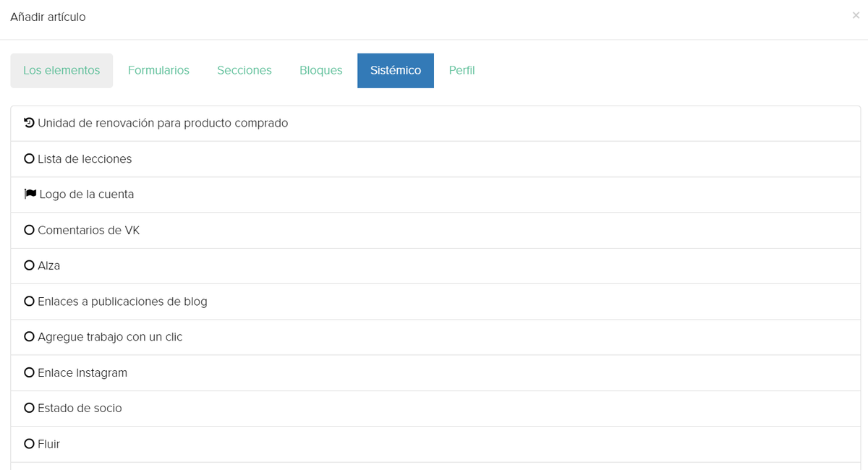The width and height of the screenshot is (868, 470).
Task: Pick the Logo de la cuenta item
Action: (x=435, y=194)
